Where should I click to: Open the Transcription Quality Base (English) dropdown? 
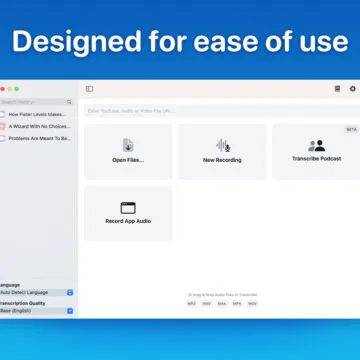tap(36, 311)
